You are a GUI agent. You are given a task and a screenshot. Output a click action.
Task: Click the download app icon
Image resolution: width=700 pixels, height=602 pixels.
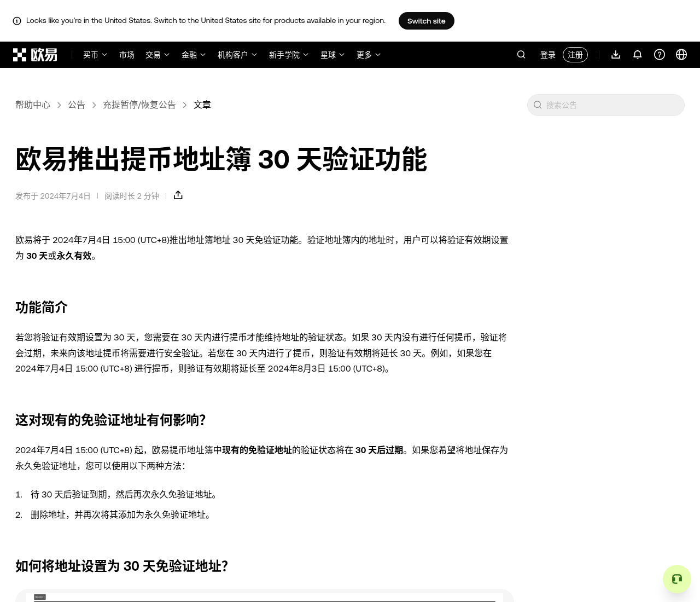[x=616, y=55]
